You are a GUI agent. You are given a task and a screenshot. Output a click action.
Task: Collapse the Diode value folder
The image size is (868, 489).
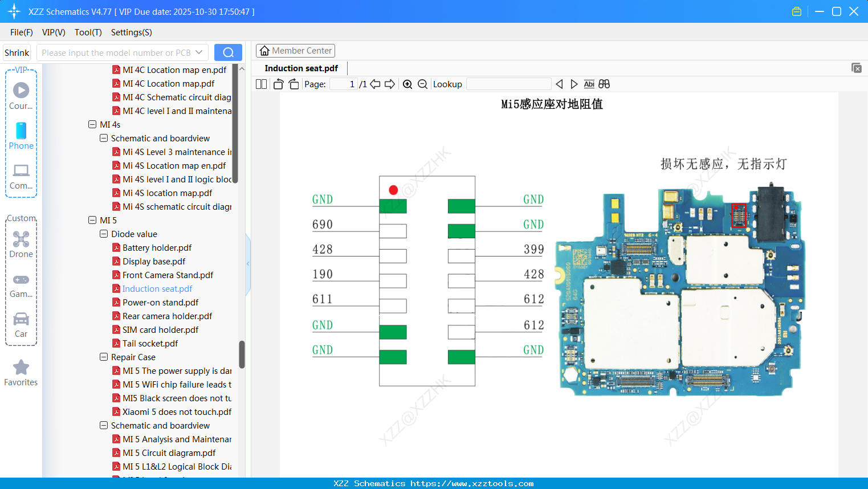(x=104, y=234)
